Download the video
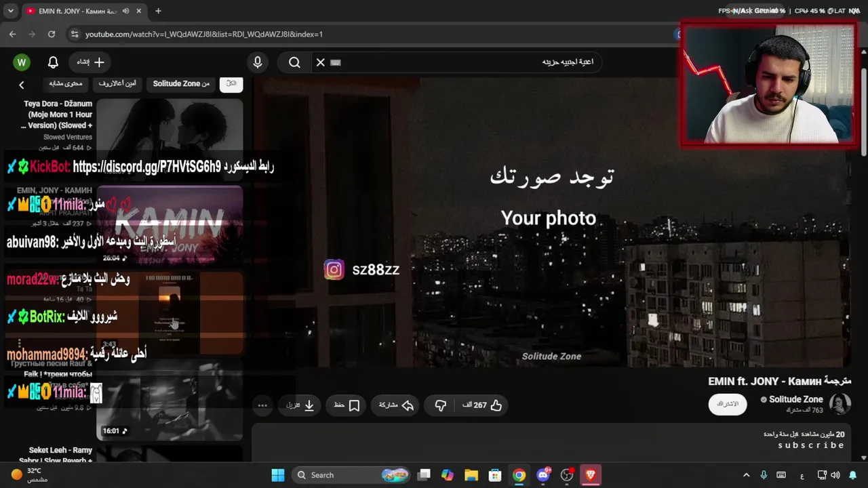 click(300, 405)
